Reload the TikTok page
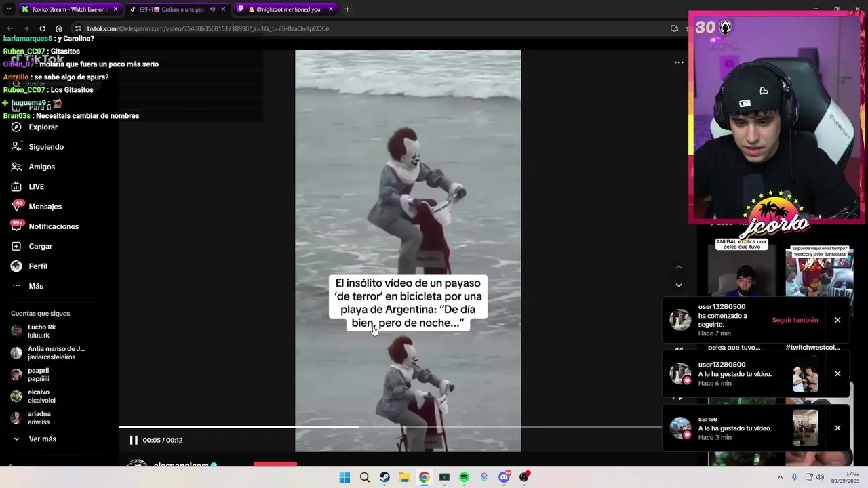The width and height of the screenshot is (868, 488). [x=42, y=28]
